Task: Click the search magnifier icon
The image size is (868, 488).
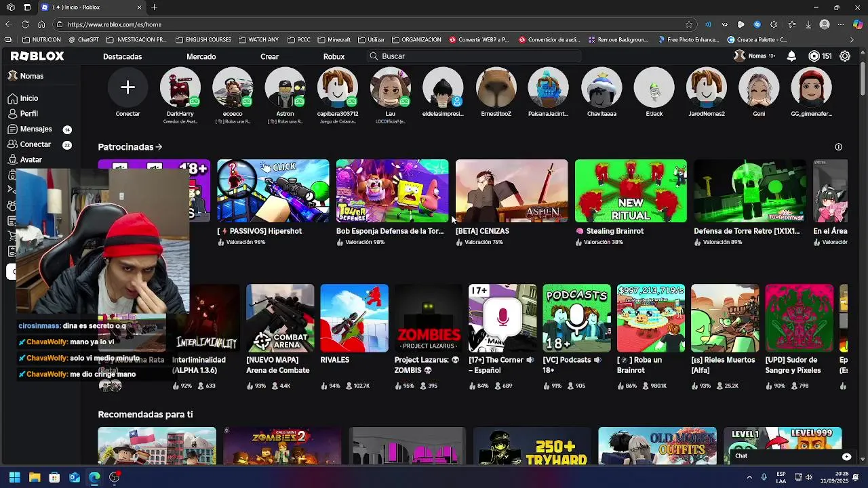Action: (x=374, y=56)
